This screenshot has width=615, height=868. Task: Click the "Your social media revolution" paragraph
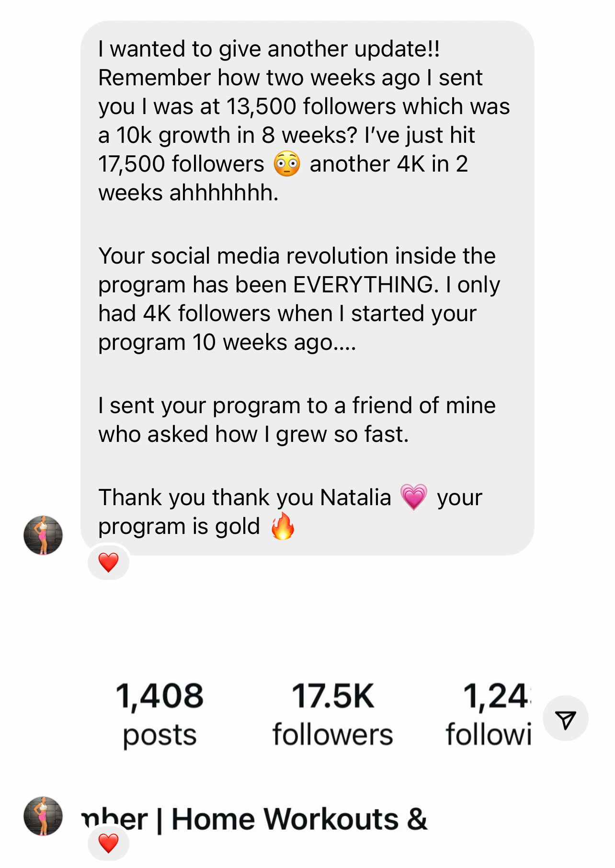pyautogui.click(x=297, y=256)
